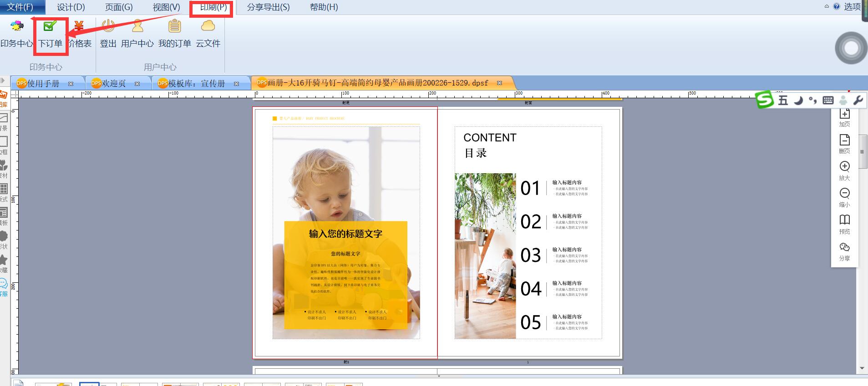The image size is (868, 386).
Task: Collapse the ribbon with the up chevron
Action: [827, 6]
